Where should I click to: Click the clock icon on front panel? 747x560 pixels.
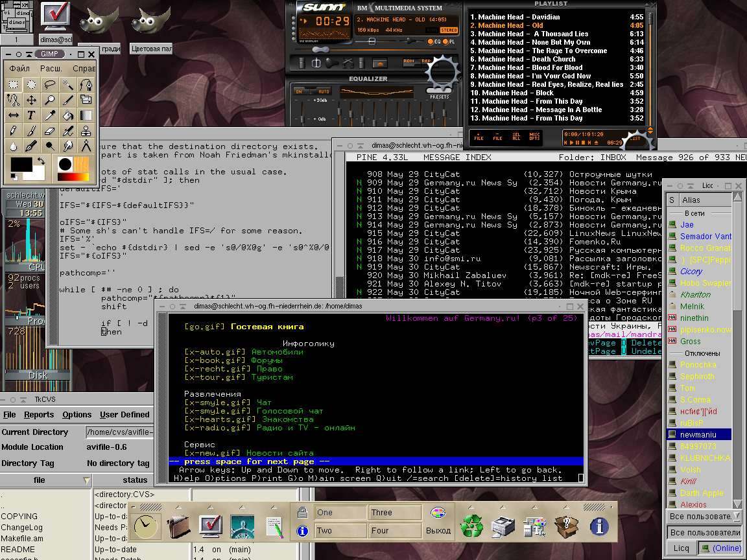coord(145,526)
